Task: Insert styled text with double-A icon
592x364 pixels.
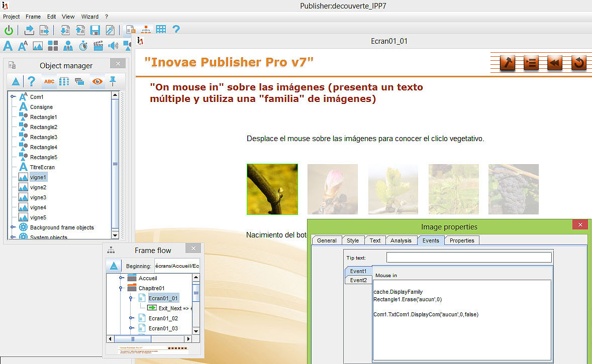Action: [23, 46]
